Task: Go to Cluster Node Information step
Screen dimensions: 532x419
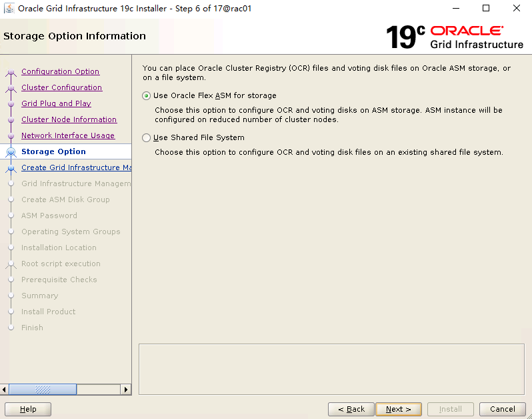Action: (x=69, y=119)
